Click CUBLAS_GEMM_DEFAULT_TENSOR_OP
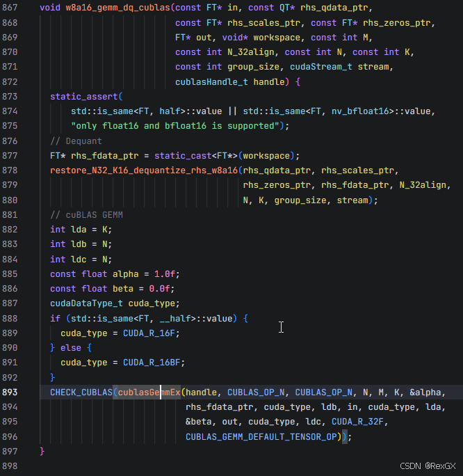This screenshot has width=463, height=476. click(x=261, y=437)
